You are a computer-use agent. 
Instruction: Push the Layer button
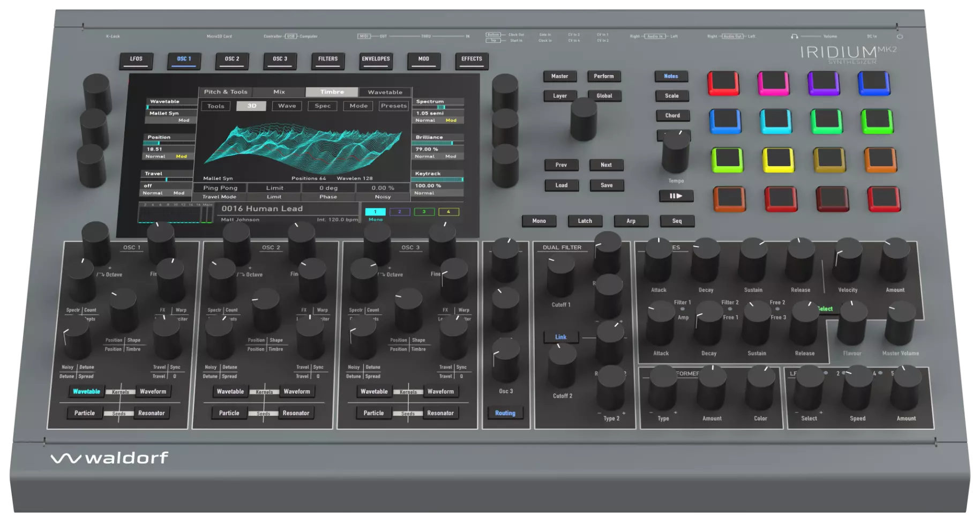tap(560, 96)
